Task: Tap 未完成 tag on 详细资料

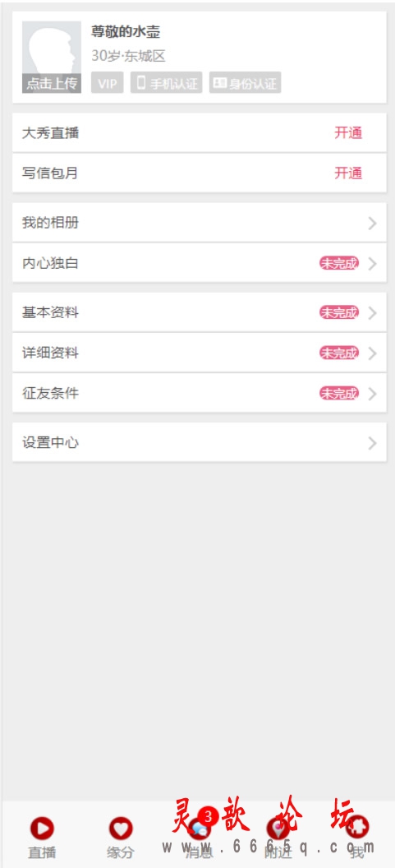Action: (338, 353)
